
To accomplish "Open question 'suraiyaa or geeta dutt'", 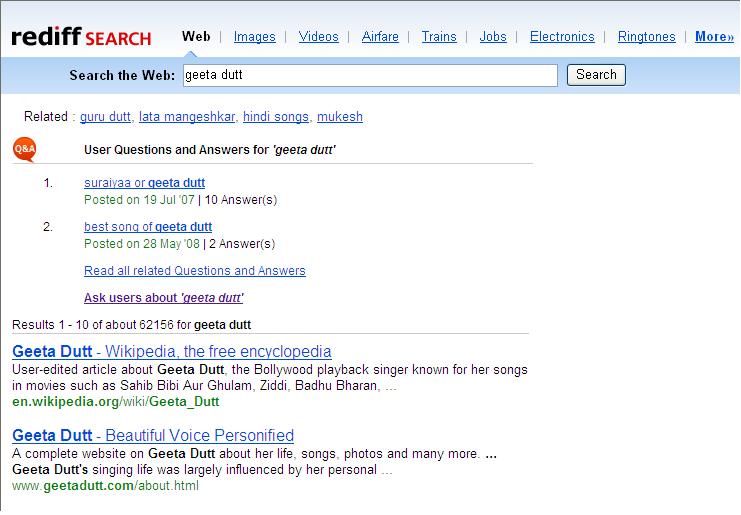I will tap(145, 183).
